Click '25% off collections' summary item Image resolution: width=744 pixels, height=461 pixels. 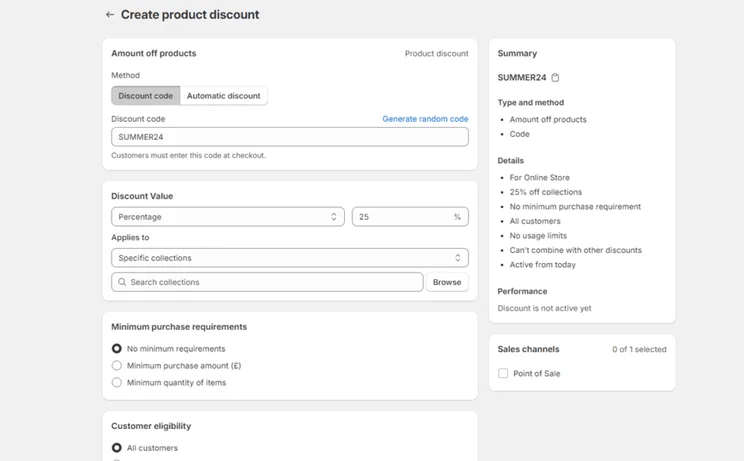click(546, 192)
